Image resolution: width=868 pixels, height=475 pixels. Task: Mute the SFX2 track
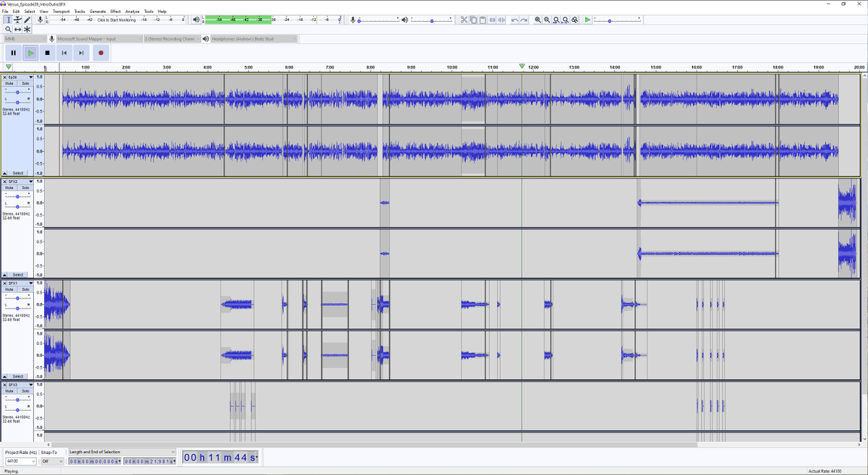(x=9, y=187)
